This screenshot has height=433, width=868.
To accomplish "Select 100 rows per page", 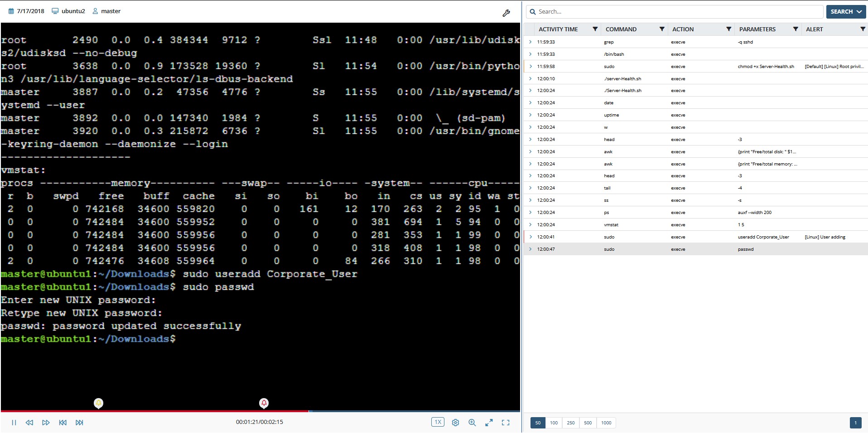I will tap(554, 423).
